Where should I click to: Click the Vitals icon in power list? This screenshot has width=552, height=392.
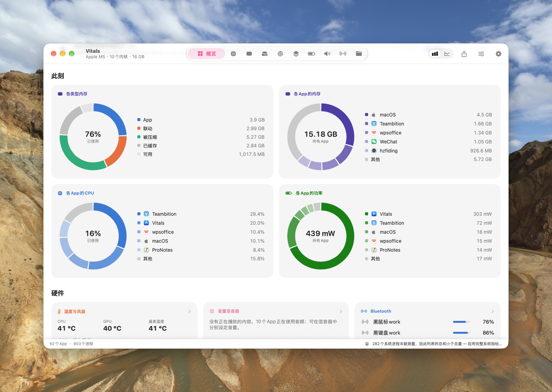[374, 214]
